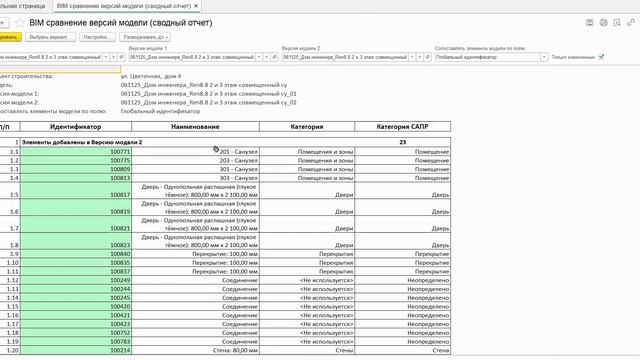Click the count value 23 in group row

click(402, 142)
